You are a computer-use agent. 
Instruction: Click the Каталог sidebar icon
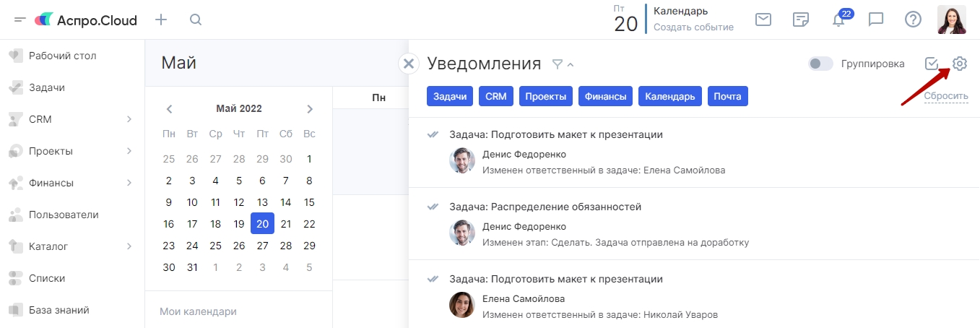pyautogui.click(x=15, y=246)
